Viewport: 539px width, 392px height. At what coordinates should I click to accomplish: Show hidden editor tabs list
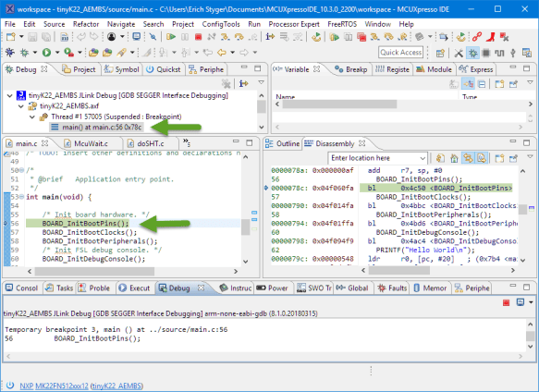187,142
